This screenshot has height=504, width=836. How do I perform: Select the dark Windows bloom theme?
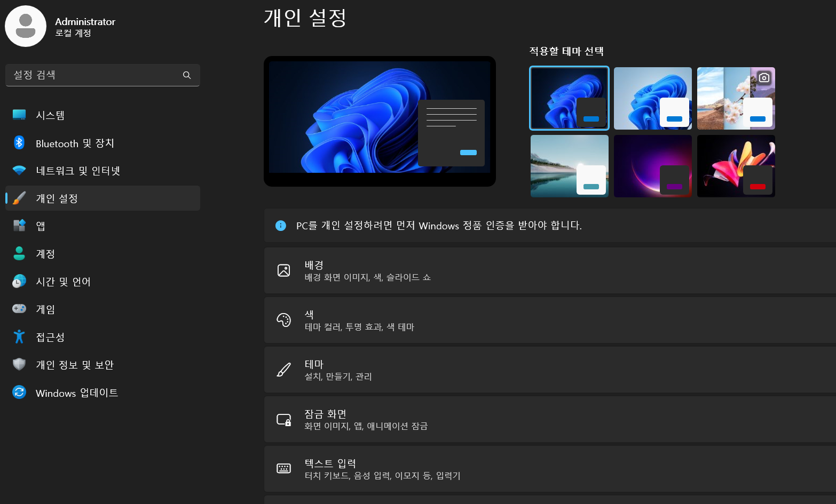click(x=569, y=98)
